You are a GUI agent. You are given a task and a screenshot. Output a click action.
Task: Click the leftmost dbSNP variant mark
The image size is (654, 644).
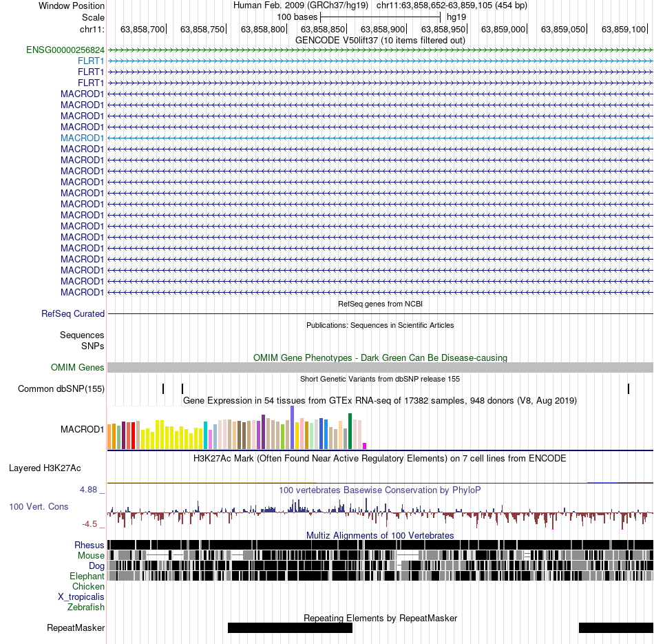[163, 389]
